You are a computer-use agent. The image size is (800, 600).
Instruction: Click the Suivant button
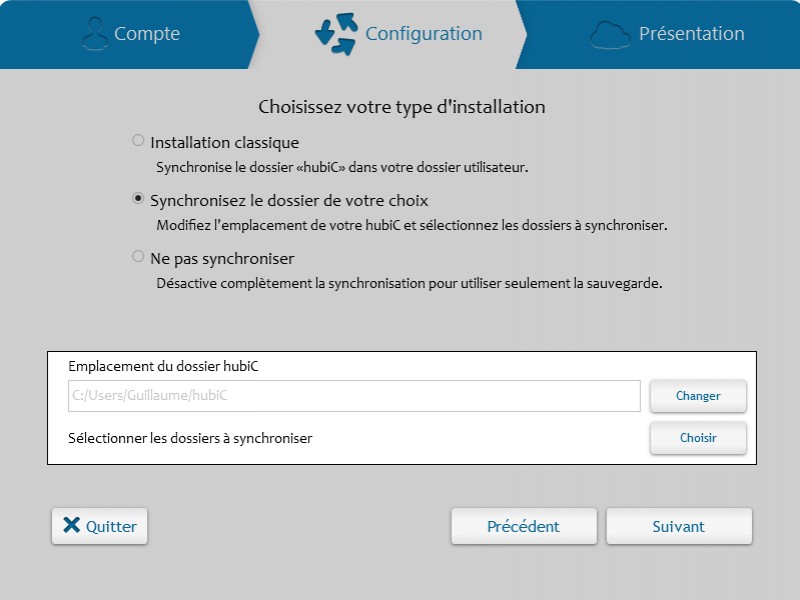point(679,526)
